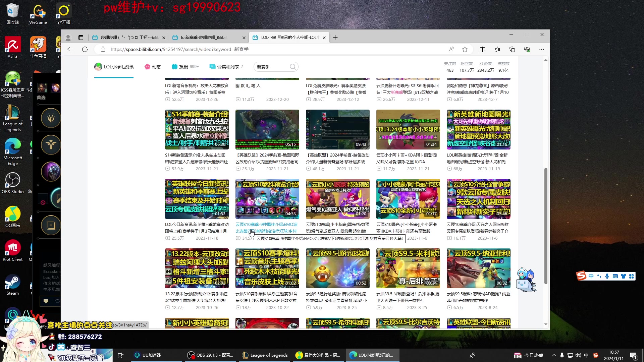This screenshot has height=362, width=644.
Task: Open OBS Studio desktop icon
Action: pyautogui.click(x=12, y=183)
